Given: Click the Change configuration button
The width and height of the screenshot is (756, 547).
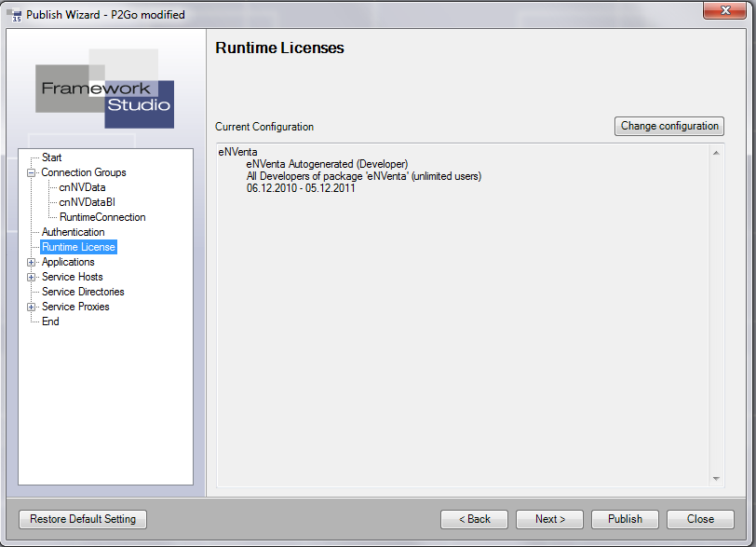Looking at the screenshot, I should point(669,127).
